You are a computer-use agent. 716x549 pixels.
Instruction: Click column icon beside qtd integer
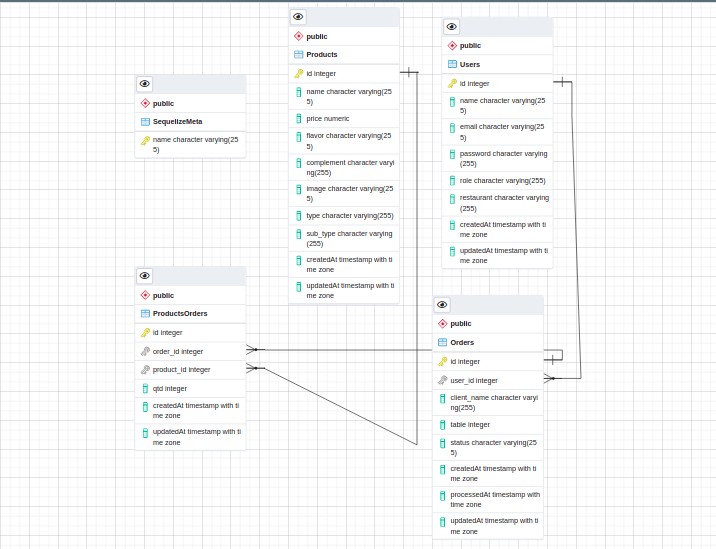tap(145, 389)
